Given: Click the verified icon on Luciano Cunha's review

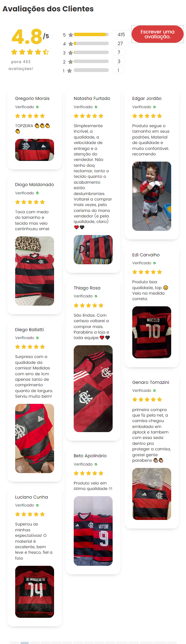Looking at the screenshot, I should [38, 505].
